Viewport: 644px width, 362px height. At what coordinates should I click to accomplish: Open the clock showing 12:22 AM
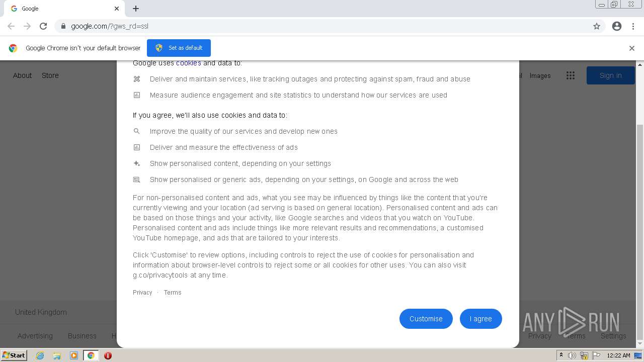coord(618,355)
